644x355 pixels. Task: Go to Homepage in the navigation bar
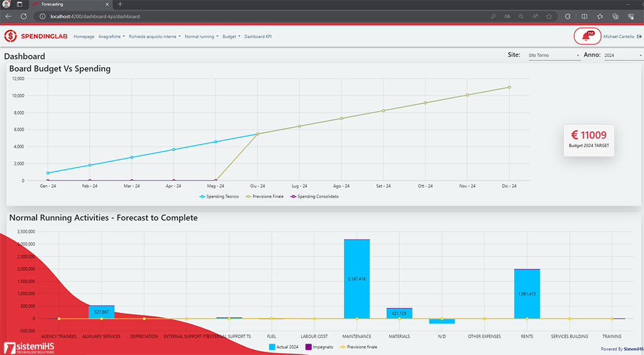(x=84, y=36)
